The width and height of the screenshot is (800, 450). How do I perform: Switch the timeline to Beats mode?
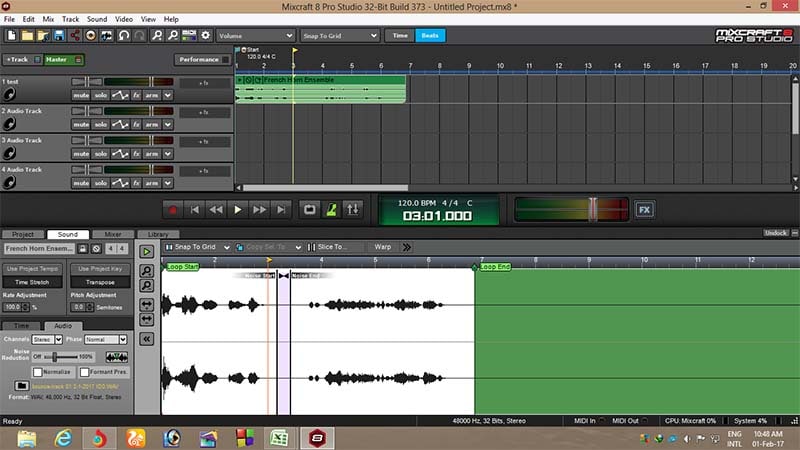click(430, 36)
